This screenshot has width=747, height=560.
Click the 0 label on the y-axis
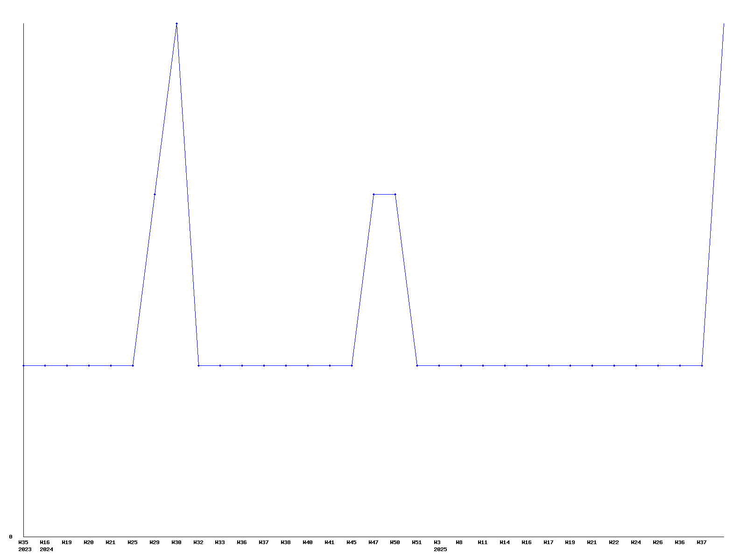coord(11,537)
